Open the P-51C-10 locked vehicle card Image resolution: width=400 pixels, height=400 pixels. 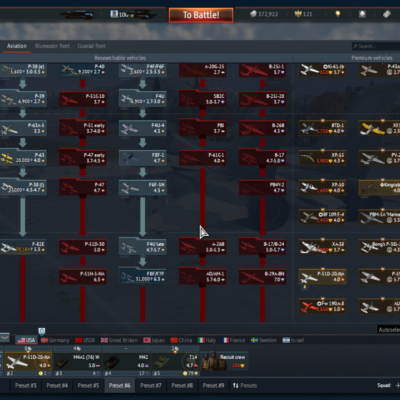(83, 99)
